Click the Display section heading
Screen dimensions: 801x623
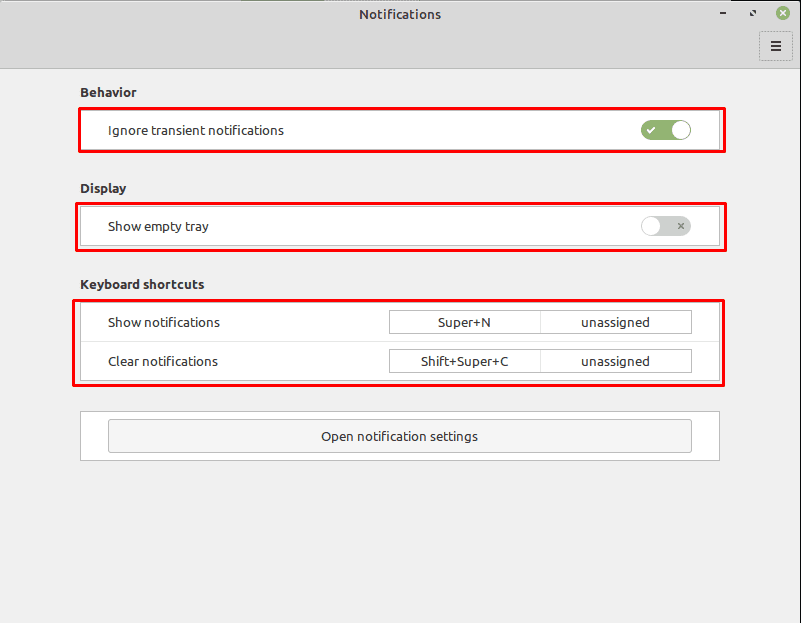pyautogui.click(x=103, y=188)
